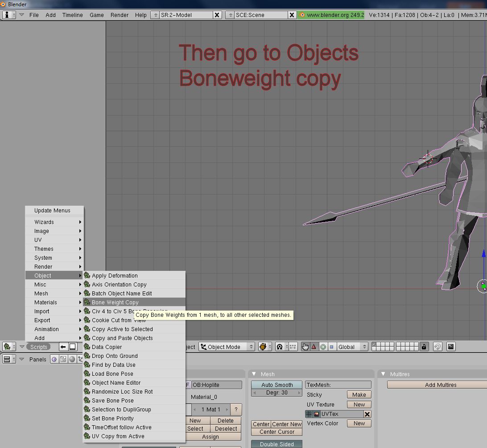Collapse the Scripts header menu triangle
Image resolution: width=487 pixels, height=448 pixels.
point(22,346)
